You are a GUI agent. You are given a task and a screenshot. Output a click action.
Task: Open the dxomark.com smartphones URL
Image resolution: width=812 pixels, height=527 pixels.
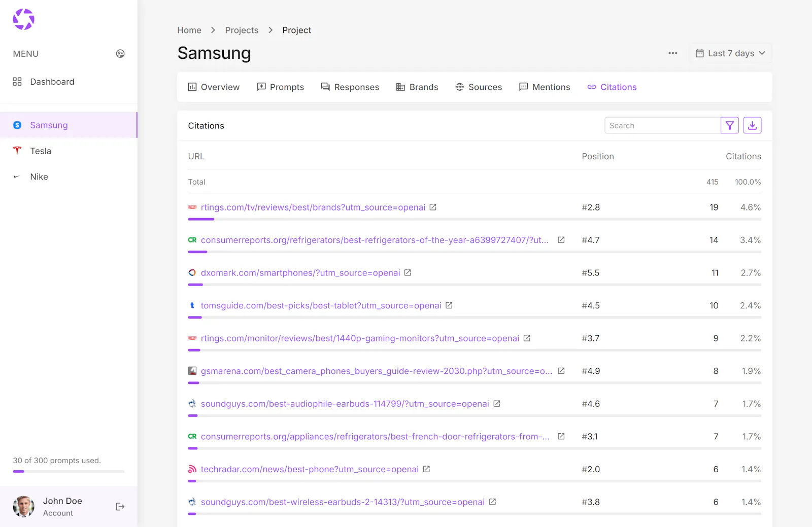pyautogui.click(x=300, y=273)
